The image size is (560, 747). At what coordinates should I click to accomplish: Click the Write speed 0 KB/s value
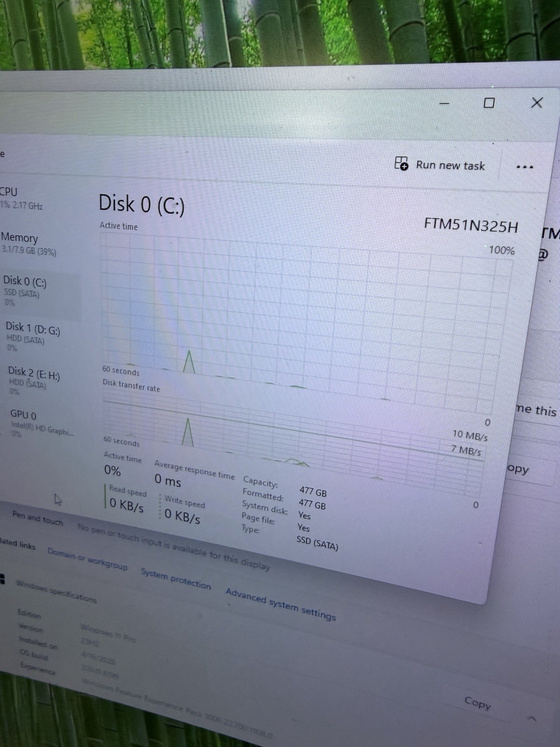(182, 515)
